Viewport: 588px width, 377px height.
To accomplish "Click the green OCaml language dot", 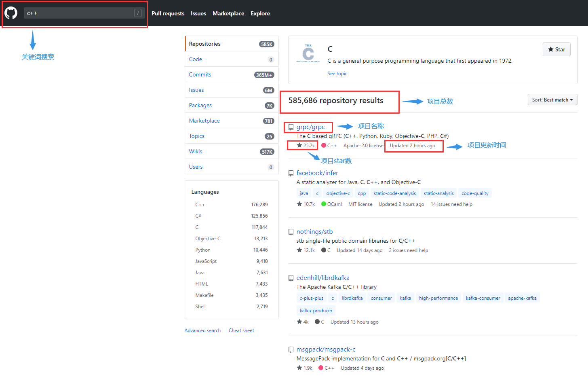I will 324,204.
